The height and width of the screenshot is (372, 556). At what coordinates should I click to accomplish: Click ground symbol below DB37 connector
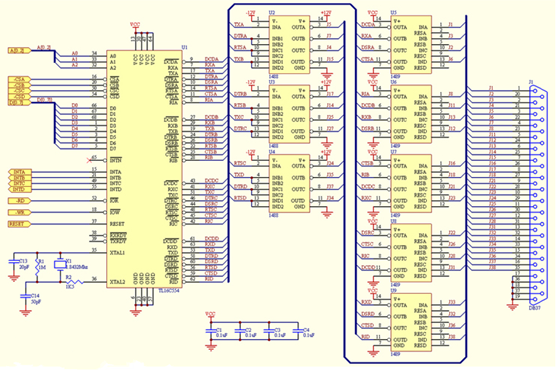tap(512, 306)
